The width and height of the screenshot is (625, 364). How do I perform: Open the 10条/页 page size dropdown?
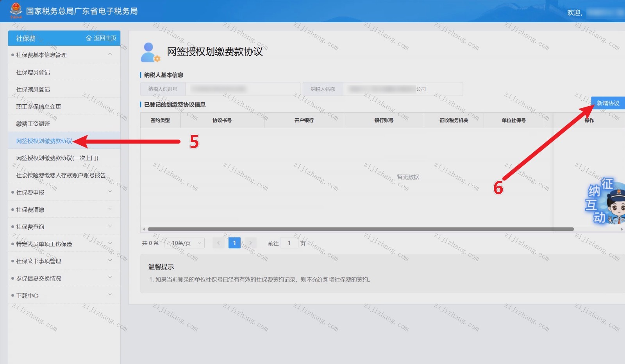click(x=185, y=243)
